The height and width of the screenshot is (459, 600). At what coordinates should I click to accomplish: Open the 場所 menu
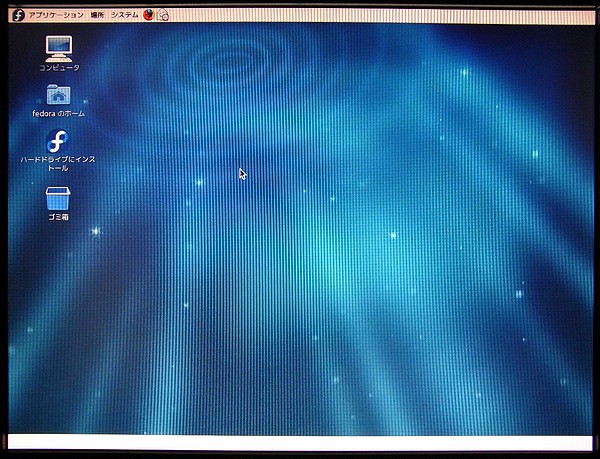coord(97,15)
